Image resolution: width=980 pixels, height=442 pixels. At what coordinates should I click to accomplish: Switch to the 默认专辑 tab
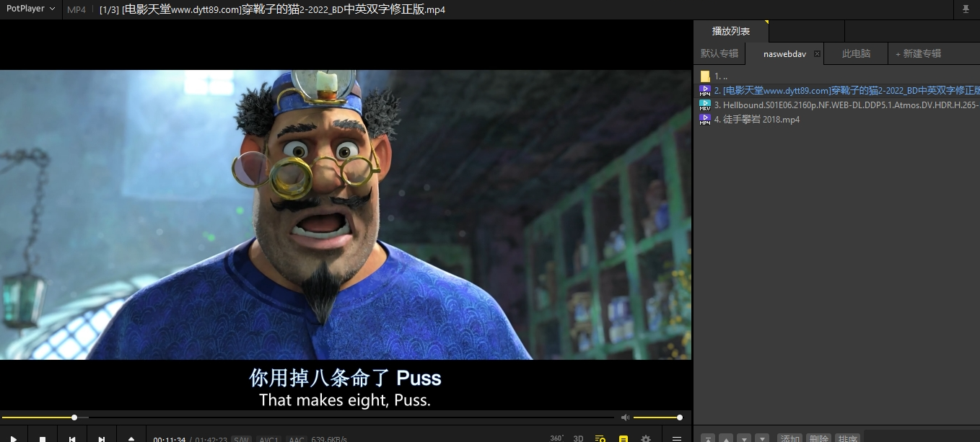[x=719, y=53]
